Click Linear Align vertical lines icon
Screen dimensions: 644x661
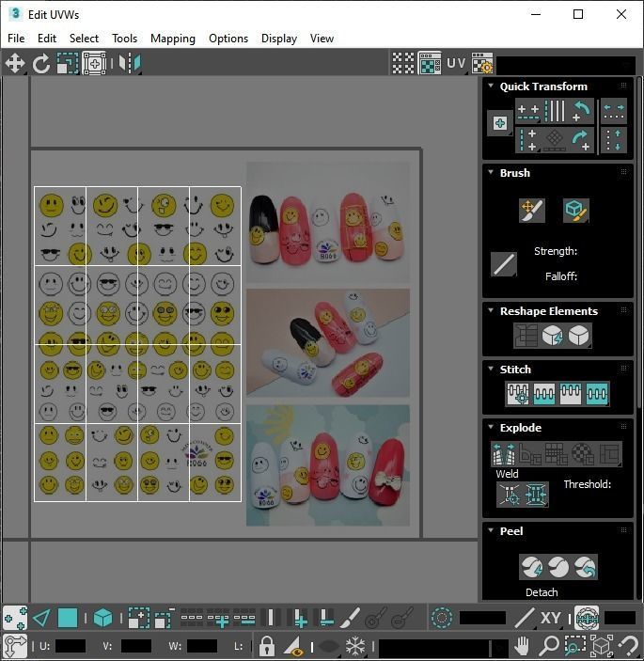click(x=555, y=111)
